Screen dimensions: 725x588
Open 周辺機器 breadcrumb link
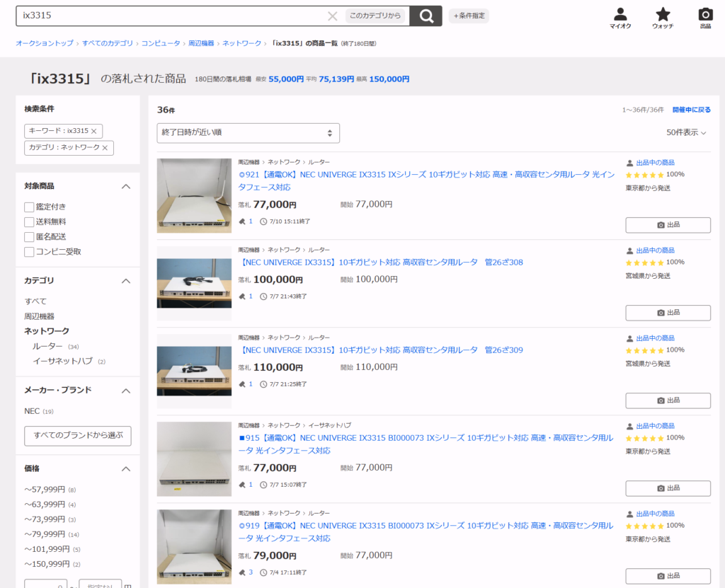click(201, 43)
